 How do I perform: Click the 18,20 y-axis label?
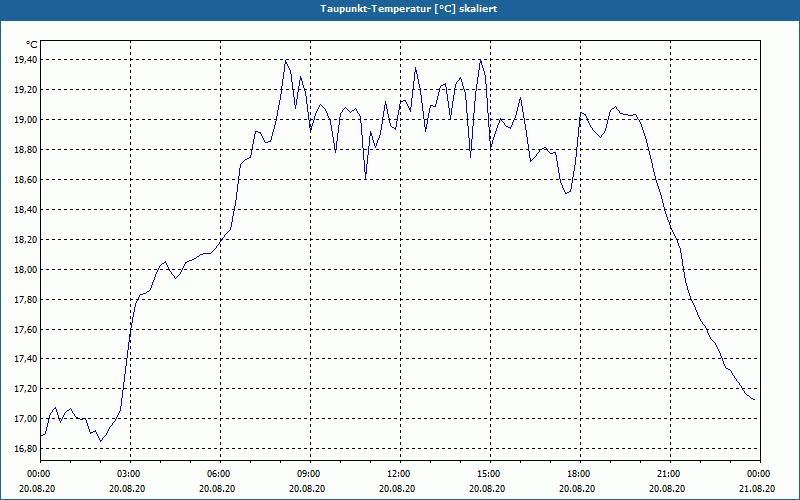[26, 240]
